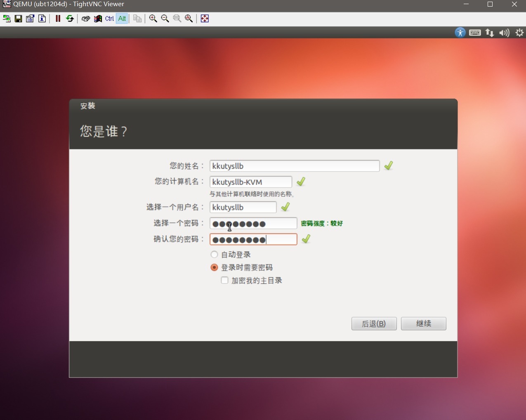Click the 您是谁? heading
Screen dimensions: 526x420
104,131
